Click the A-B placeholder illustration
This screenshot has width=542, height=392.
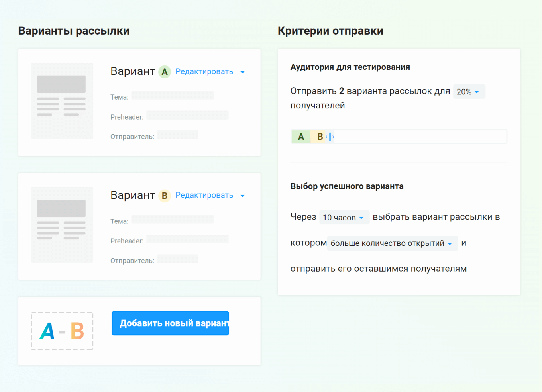coord(62,331)
